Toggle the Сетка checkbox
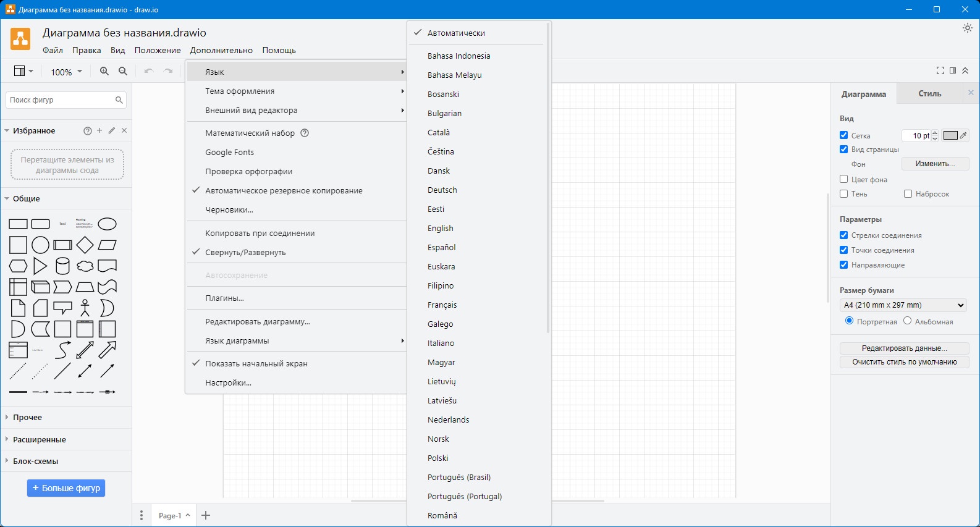This screenshot has height=527, width=980. coord(843,135)
